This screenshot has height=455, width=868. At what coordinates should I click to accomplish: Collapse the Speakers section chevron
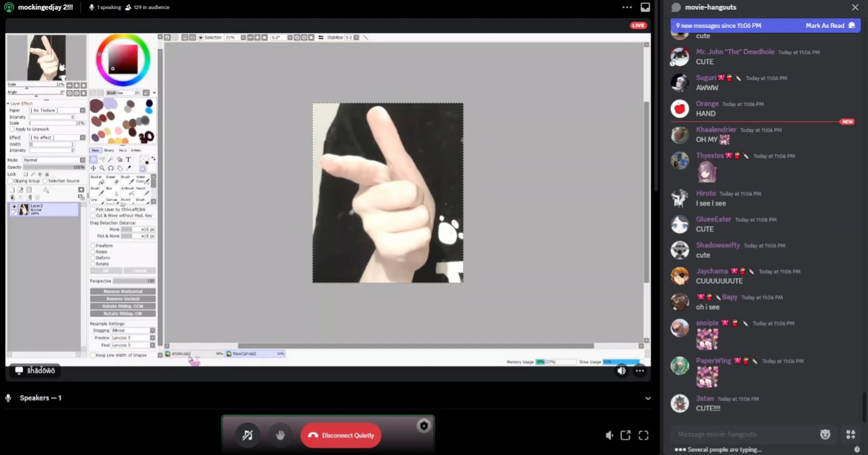coord(648,398)
